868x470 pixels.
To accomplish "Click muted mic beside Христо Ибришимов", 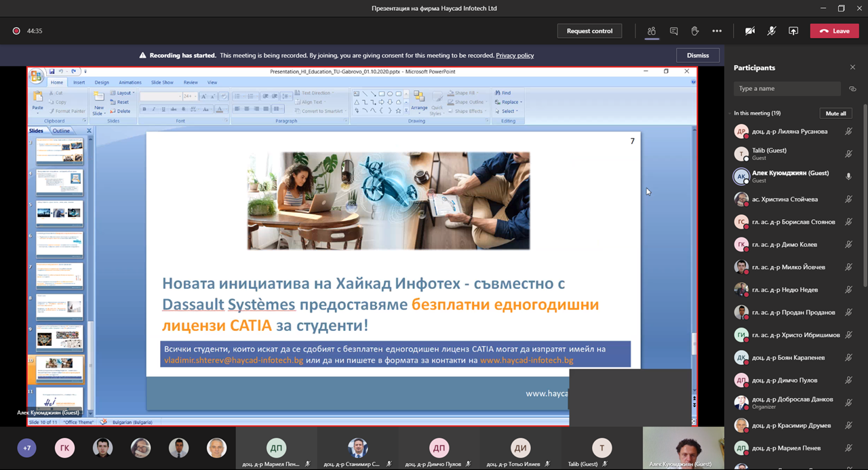I will (848, 335).
